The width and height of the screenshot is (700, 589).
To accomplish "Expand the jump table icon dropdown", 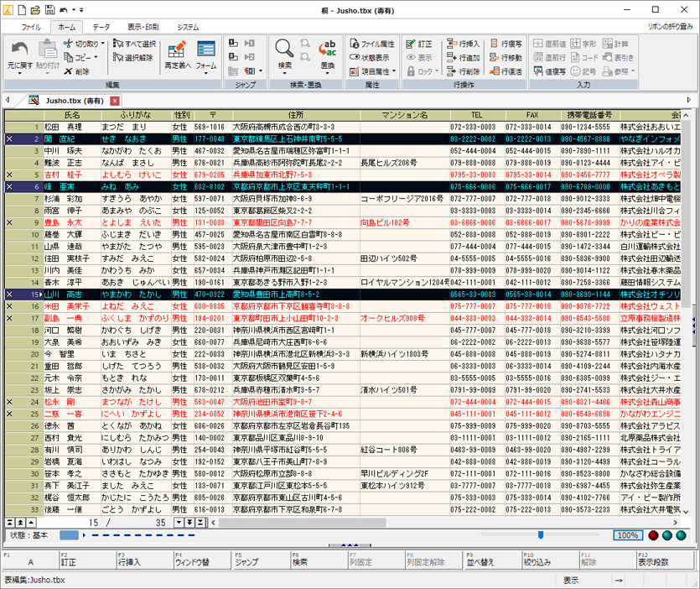I will tap(261, 71).
